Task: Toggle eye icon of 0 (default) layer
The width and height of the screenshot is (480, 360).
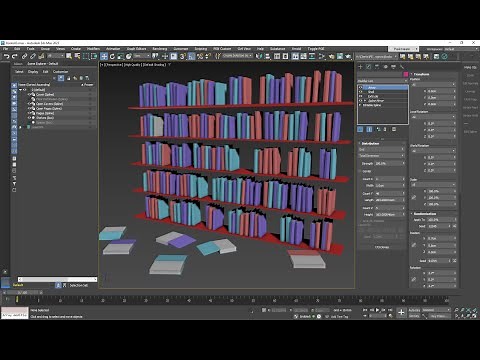Action: pos(25,90)
